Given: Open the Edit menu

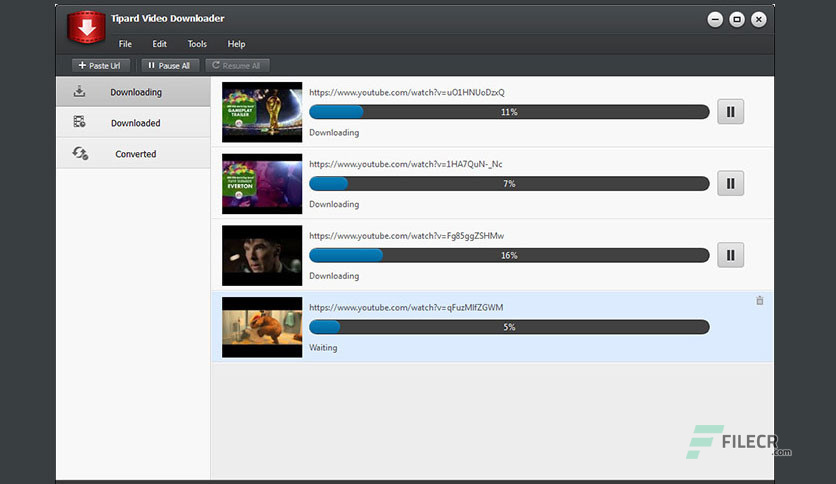Looking at the screenshot, I should point(159,44).
